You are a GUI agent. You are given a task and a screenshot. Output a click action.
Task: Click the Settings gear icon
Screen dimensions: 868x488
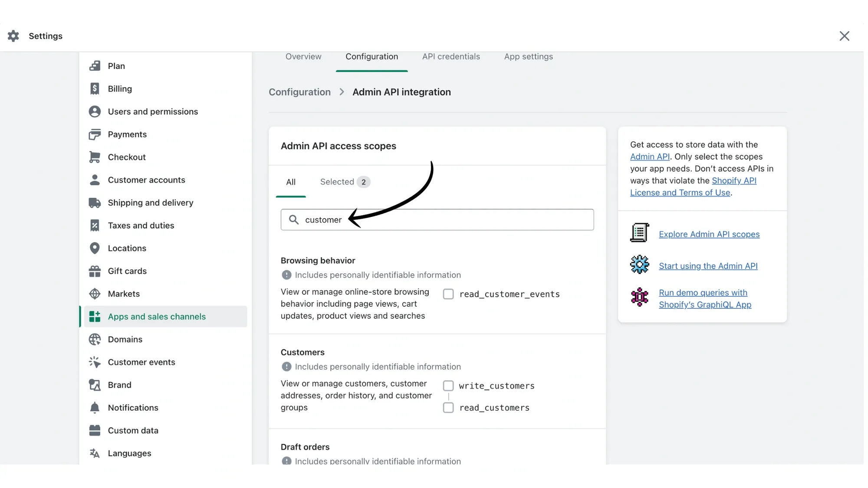13,36
